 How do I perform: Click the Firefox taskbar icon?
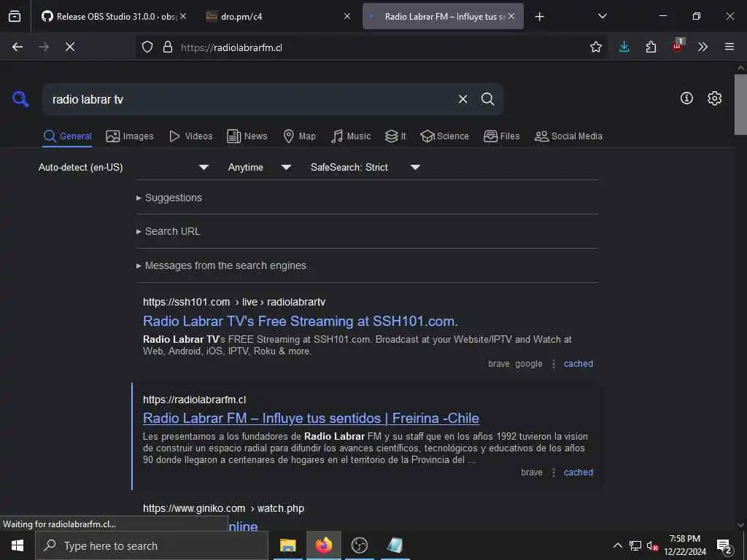coord(323,545)
